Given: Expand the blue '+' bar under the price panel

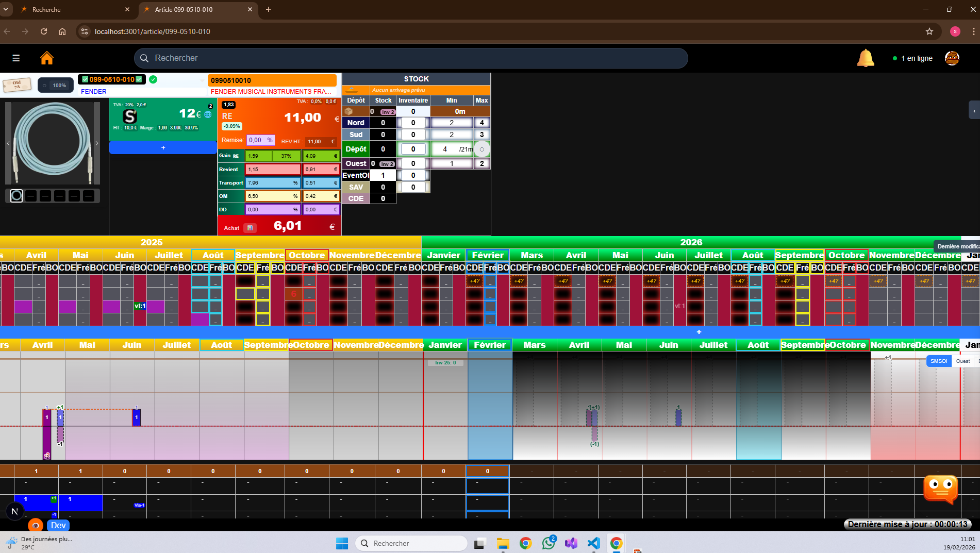Looking at the screenshot, I should [163, 147].
